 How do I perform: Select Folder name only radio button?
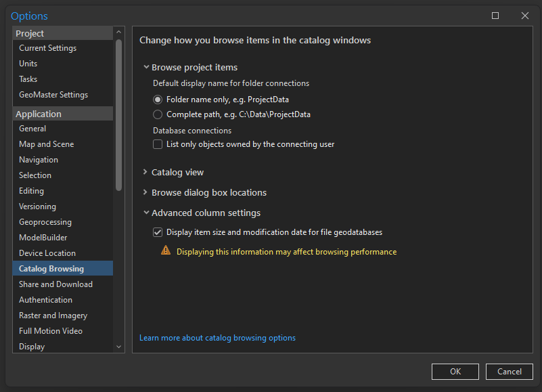click(x=158, y=100)
